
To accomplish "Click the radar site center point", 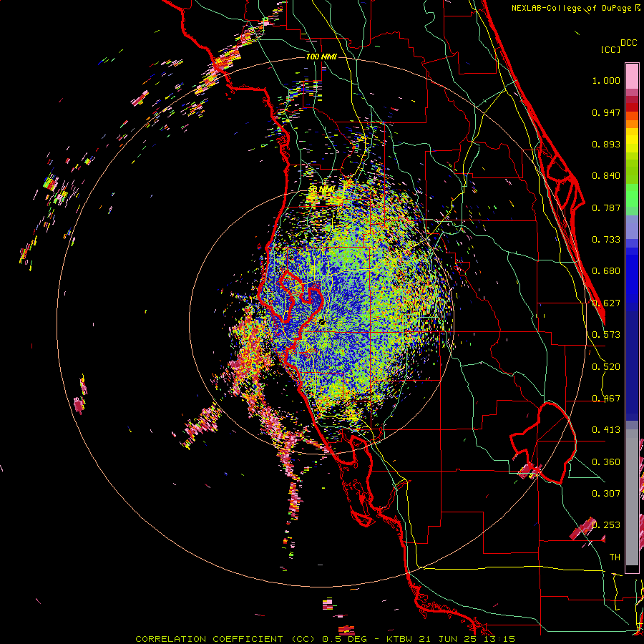I will (323, 323).
